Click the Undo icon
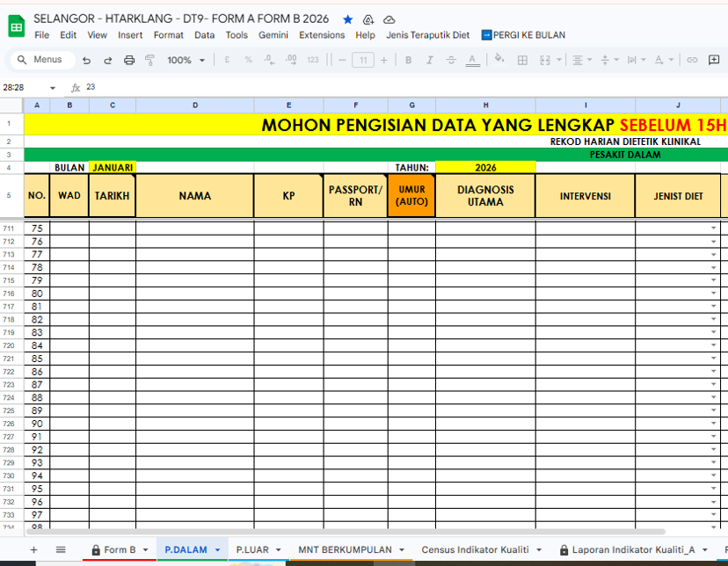The image size is (728, 566). coord(87,60)
